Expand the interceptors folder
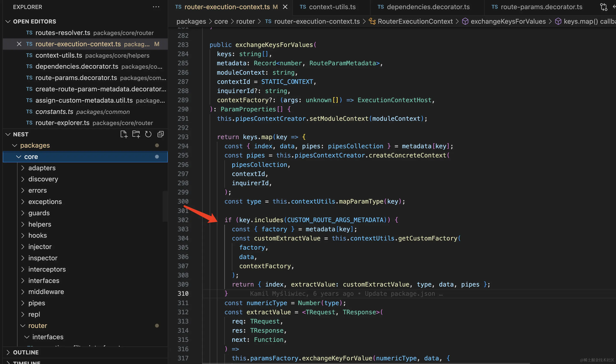Image resolution: width=616 pixels, height=364 pixels. (47, 269)
